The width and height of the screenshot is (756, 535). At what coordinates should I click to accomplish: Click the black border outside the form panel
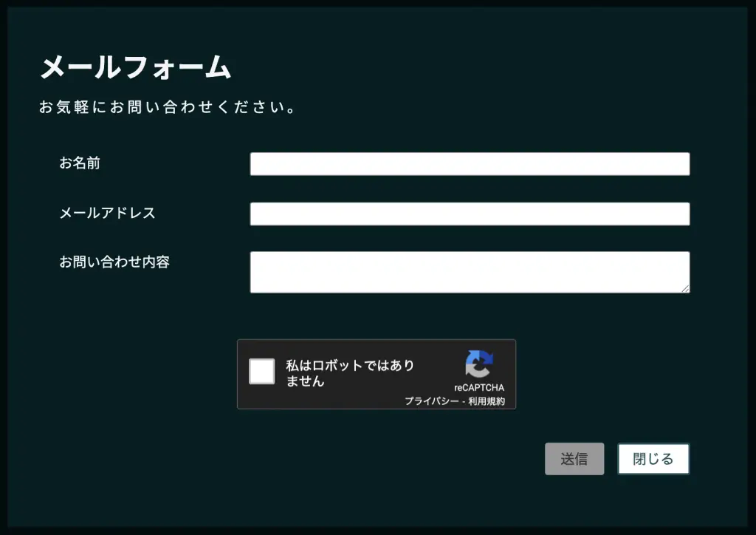378,3
